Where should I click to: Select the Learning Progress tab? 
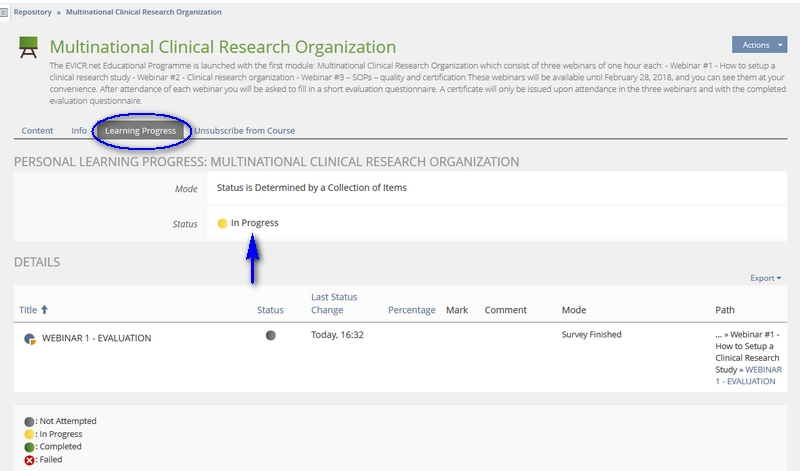coord(140,131)
